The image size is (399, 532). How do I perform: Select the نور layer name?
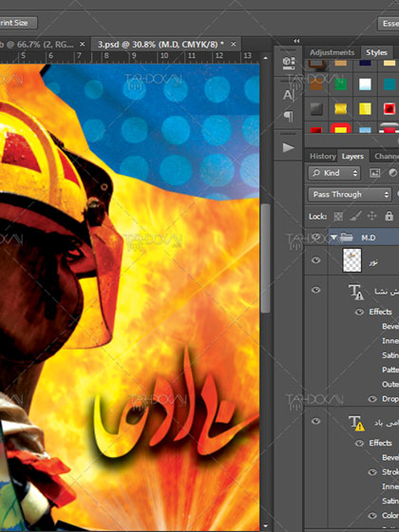point(373,262)
